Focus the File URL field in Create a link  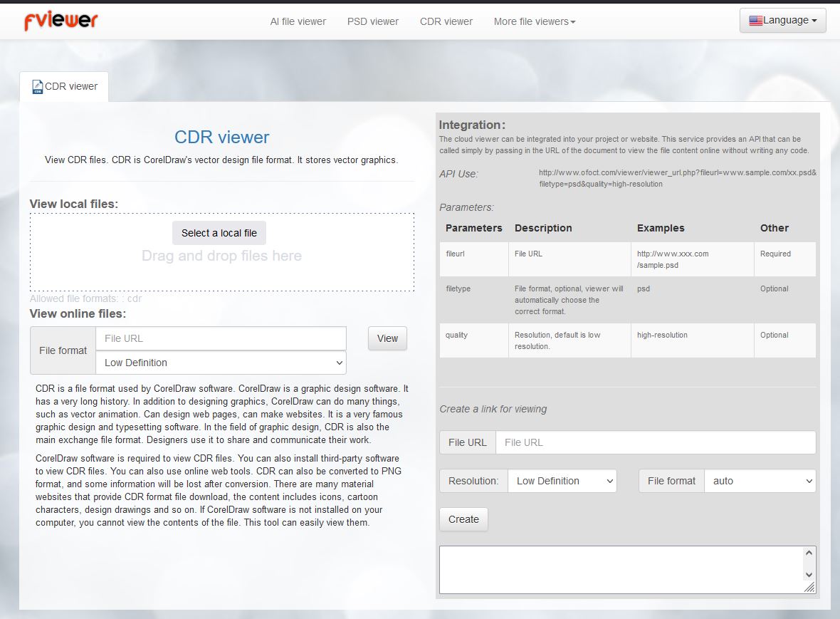pos(656,442)
